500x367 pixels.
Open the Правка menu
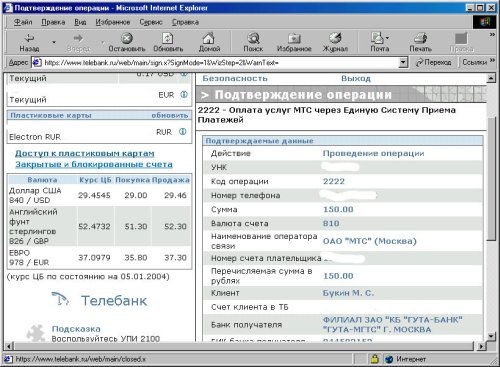coord(53,22)
